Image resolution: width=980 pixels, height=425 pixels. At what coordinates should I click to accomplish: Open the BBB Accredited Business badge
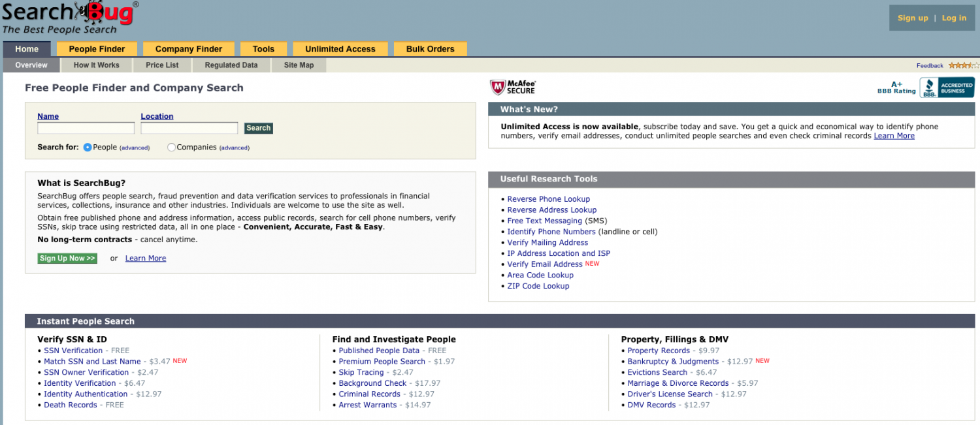947,87
